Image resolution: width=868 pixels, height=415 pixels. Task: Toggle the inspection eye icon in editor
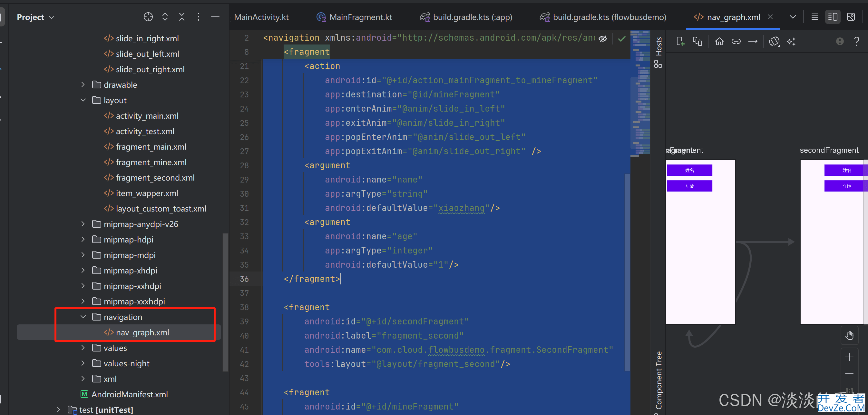click(602, 38)
